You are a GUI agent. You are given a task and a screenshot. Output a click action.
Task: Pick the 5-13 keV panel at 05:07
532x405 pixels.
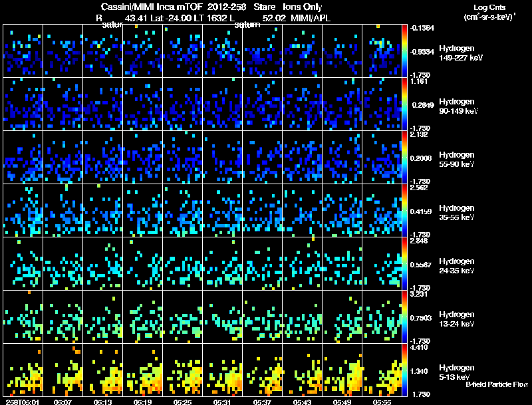point(63,370)
